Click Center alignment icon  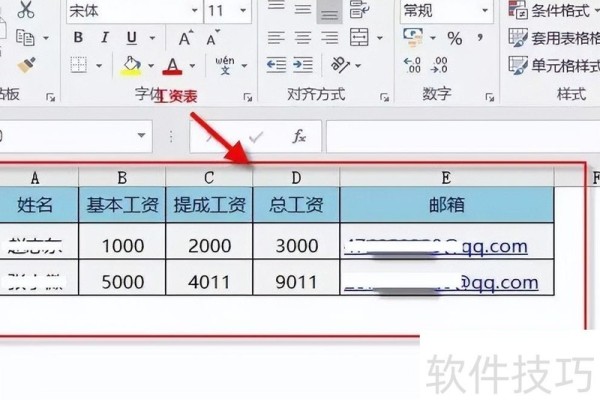point(303,38)
